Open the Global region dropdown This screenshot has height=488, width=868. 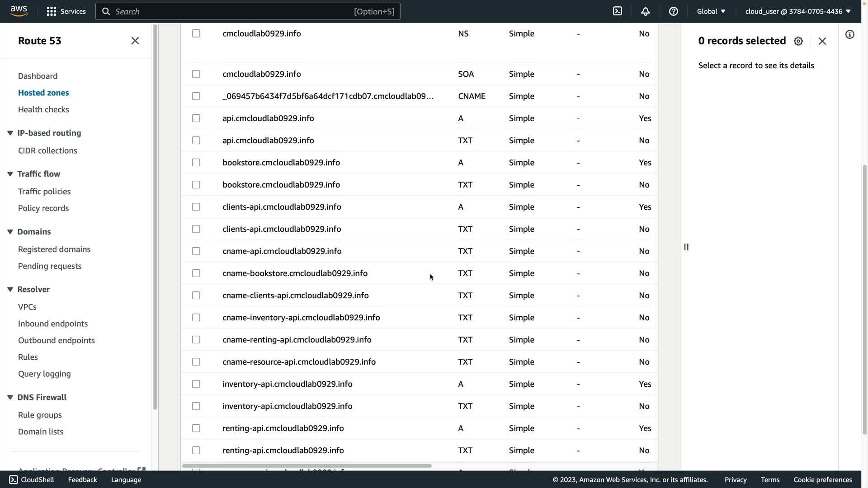(711, 11)
